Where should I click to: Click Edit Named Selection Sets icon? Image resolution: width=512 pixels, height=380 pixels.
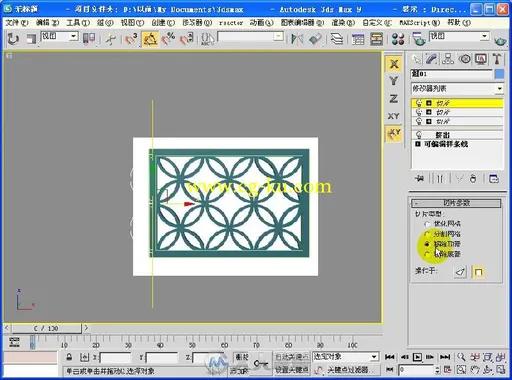[x=207, y=39]
